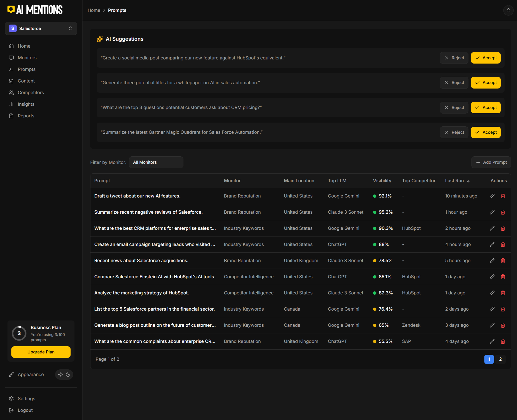Reject the HubSpot social media post suggestion
The image size is (517, 420).
pyautogui.click(x=454, y=58)
